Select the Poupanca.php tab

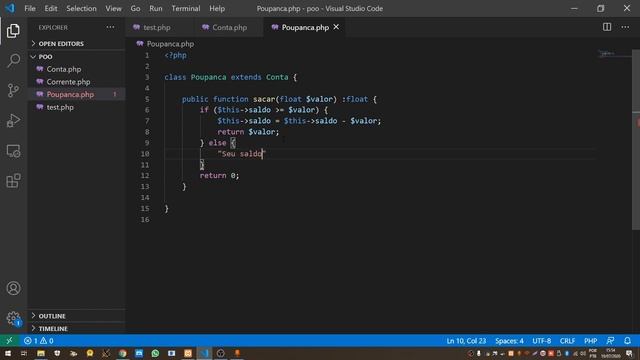point(304,27)
